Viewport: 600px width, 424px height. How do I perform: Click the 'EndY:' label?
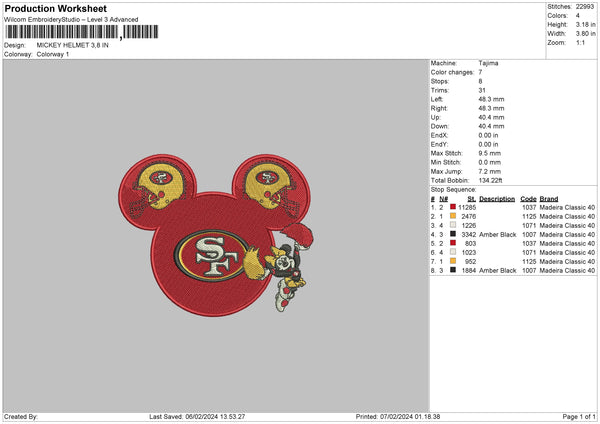click(439, 144)
